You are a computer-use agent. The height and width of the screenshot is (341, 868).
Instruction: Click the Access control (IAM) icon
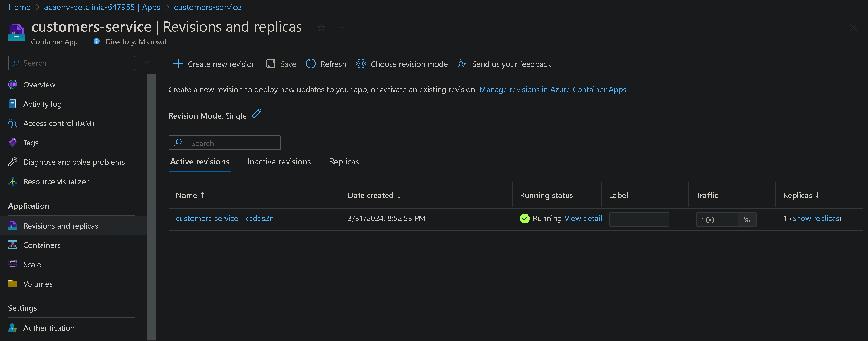click(13, 123)
